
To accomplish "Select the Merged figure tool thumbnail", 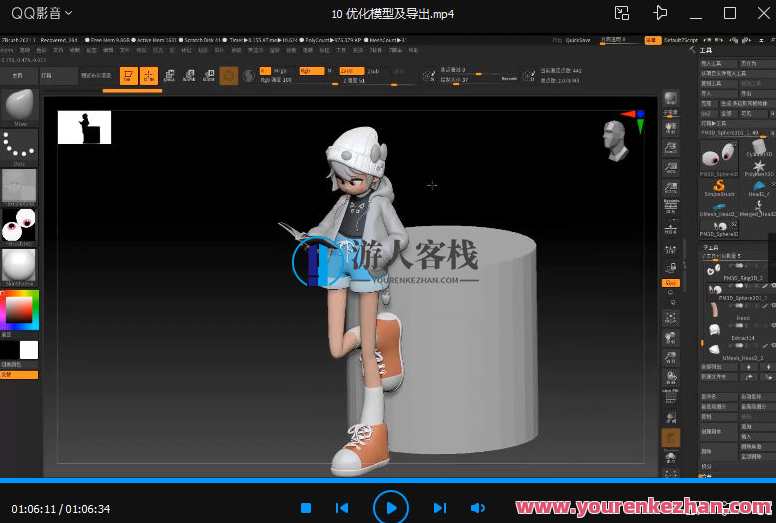I will (x=759, y=209).
